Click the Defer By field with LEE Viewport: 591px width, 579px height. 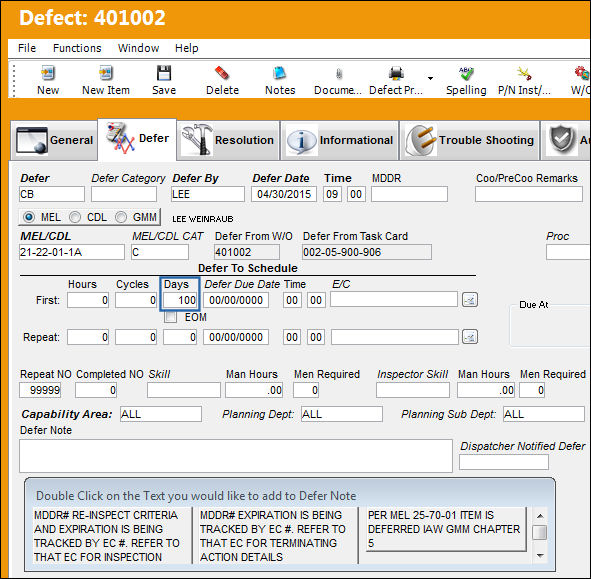(208, 194)
